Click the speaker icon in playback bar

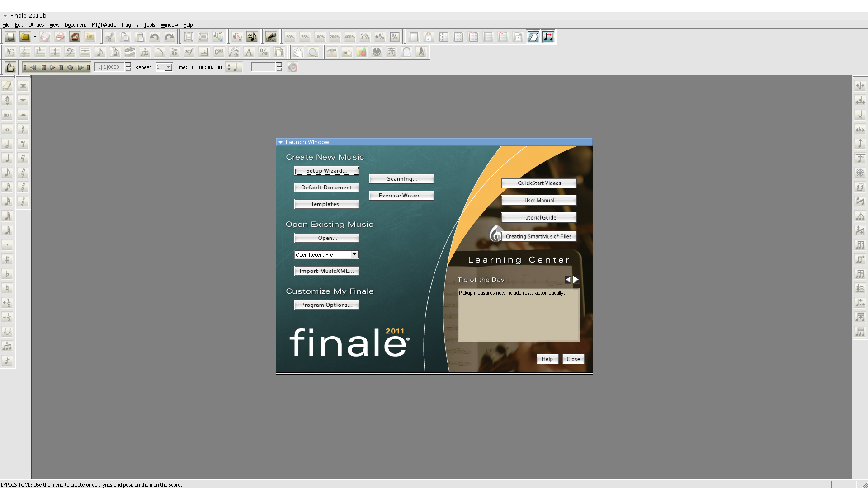tap(292, 67)
